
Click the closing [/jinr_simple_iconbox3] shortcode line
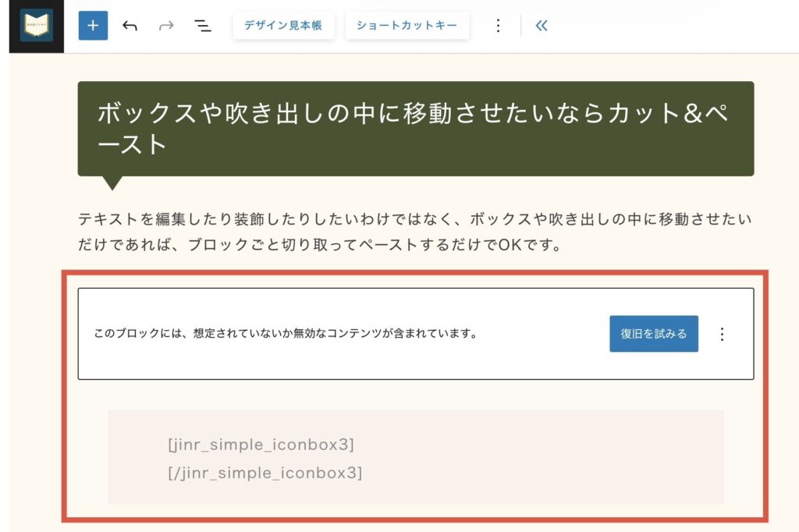click(x=265, y=473)
